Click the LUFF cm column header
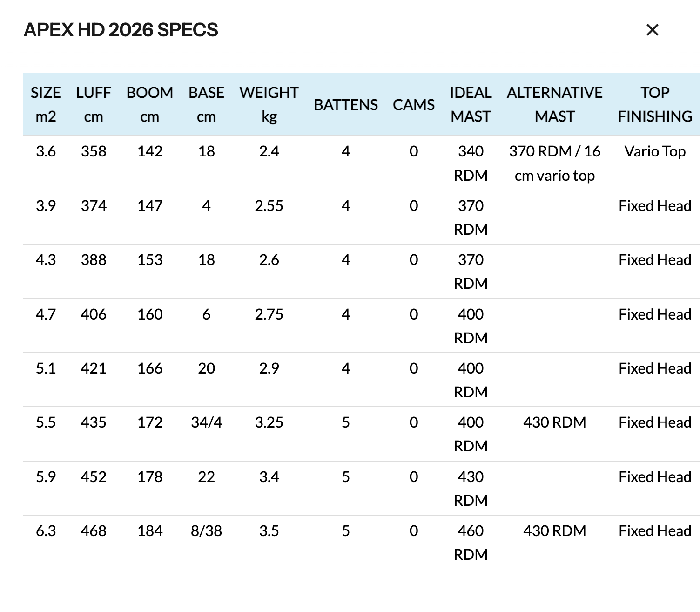700x612 pixels. 94,104
